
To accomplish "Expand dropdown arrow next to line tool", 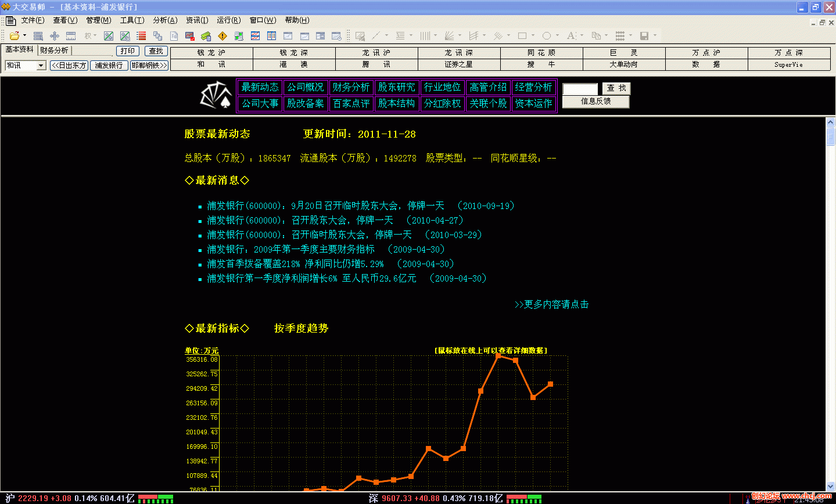I will pyautogui.click(x=386, y=35).
